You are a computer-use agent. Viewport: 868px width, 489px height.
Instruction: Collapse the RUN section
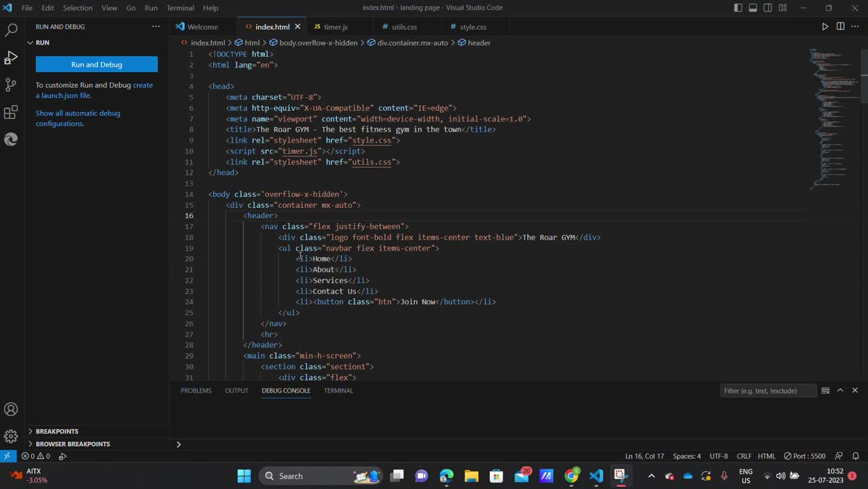42,43
